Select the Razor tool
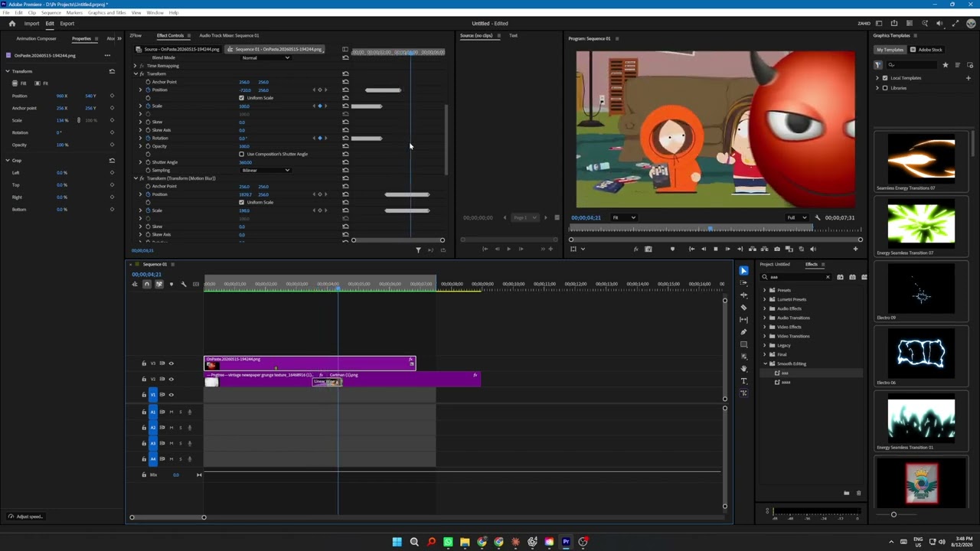 (x=743, y=308)
